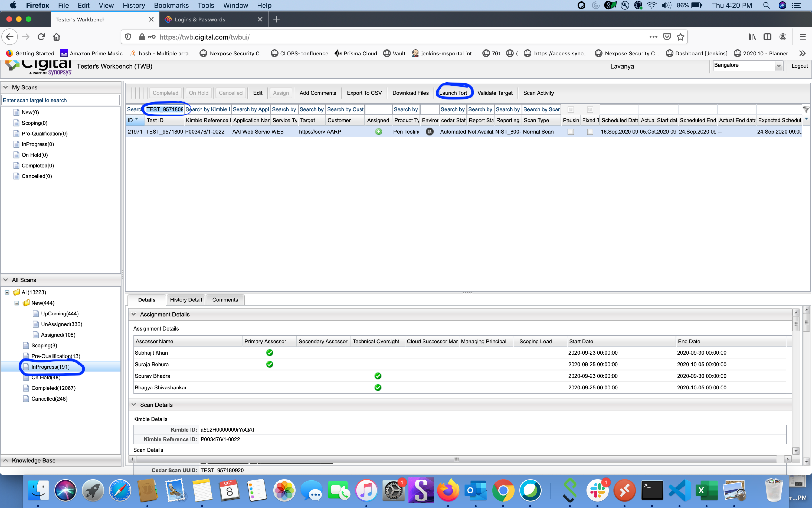This screenshot has height=508, width=812.
Task: Click the green Assigned icon in scan row
Action: click(378, 132)
